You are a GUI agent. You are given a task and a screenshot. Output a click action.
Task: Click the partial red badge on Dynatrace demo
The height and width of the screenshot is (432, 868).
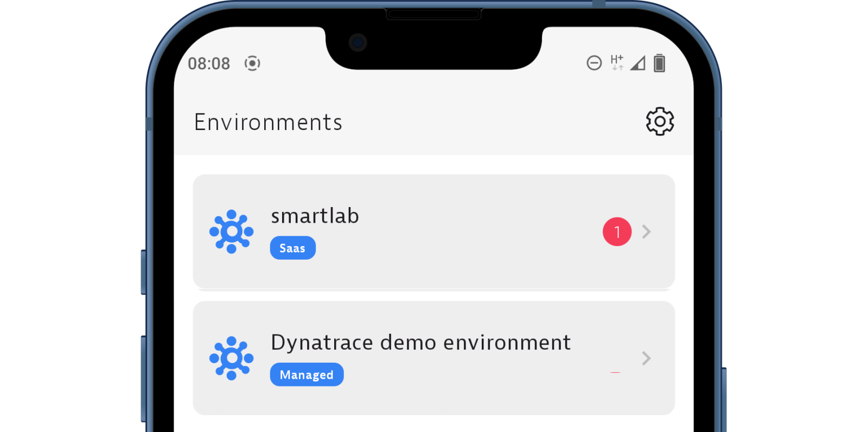click(615, 372)
